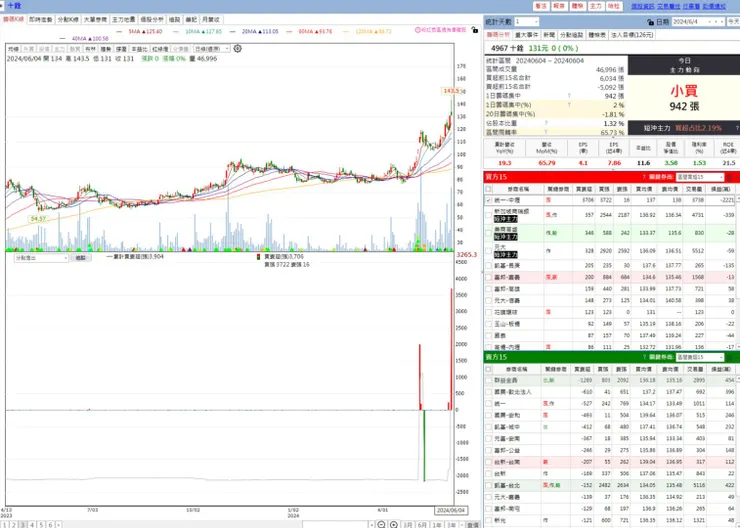Step the date forward with the last date arrow
The width and height of the screenshot is (740, 528).
click(722, 22)
